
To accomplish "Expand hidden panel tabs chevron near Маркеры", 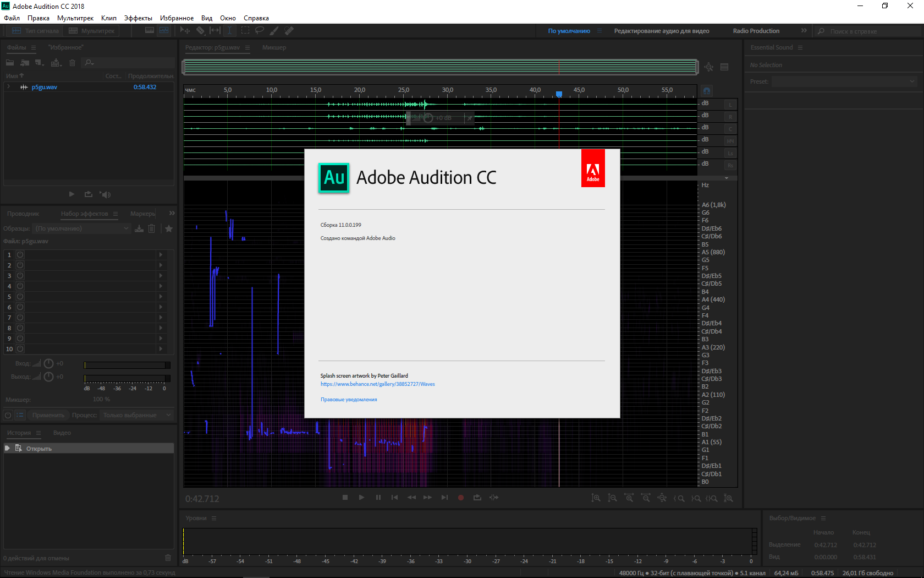I will click(172, 213).
